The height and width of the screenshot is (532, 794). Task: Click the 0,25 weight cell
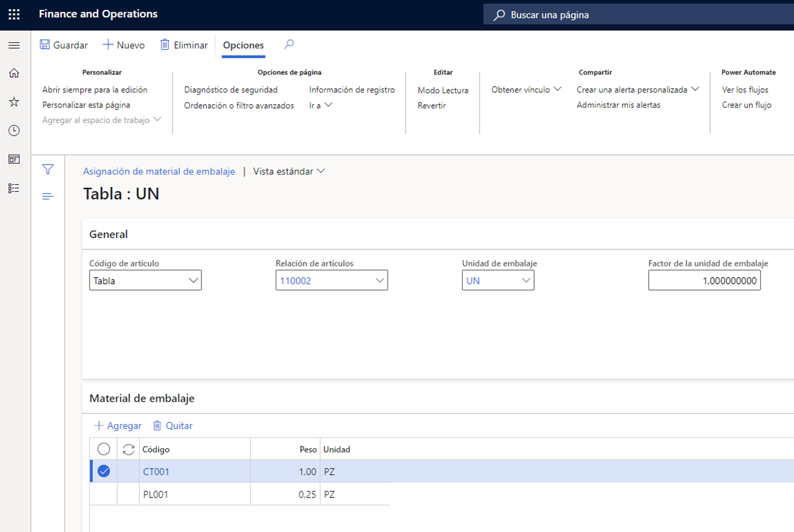(285, 494)
